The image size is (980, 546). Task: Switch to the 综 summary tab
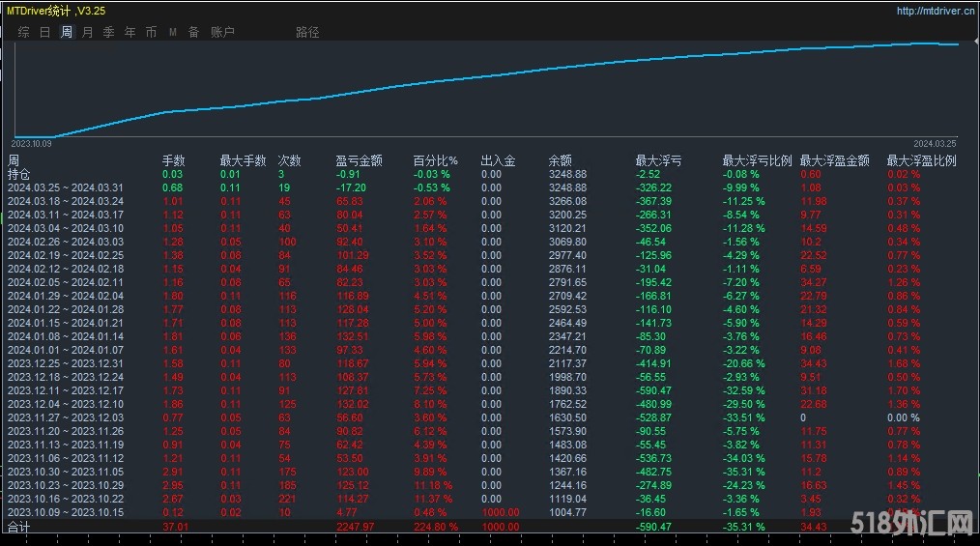[x=23, y=32]
